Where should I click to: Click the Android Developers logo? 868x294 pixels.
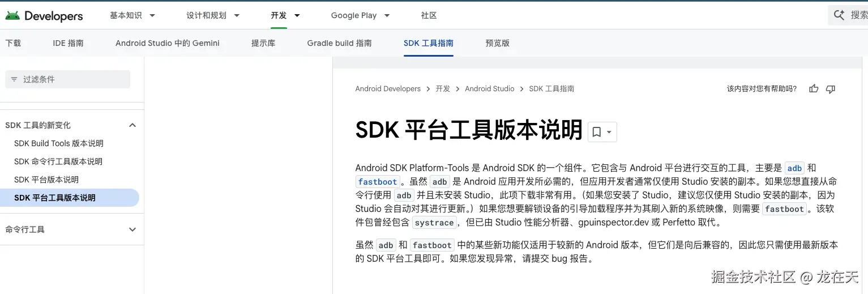tap(44, 16)
